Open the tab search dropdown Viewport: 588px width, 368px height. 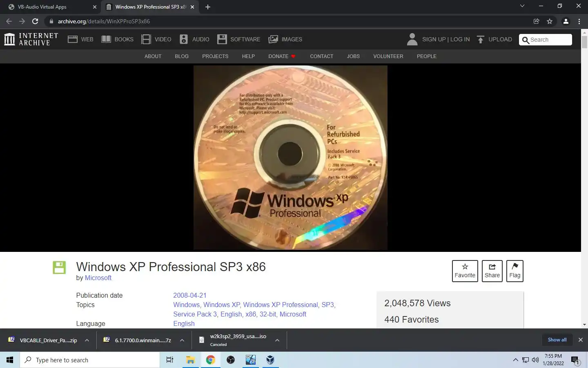coord(522,6)
